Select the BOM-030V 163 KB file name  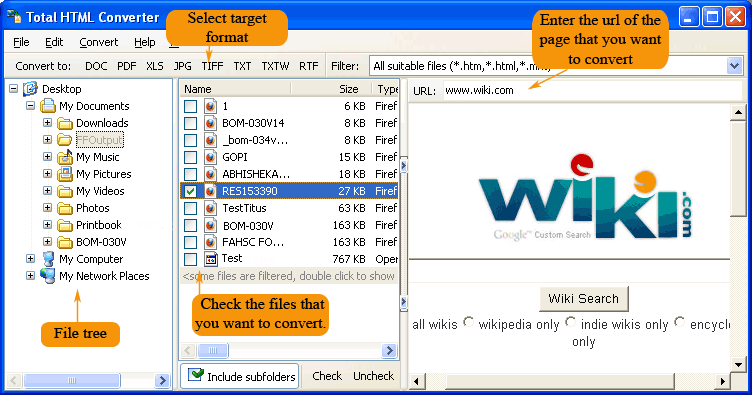click(x=248, y=225)
